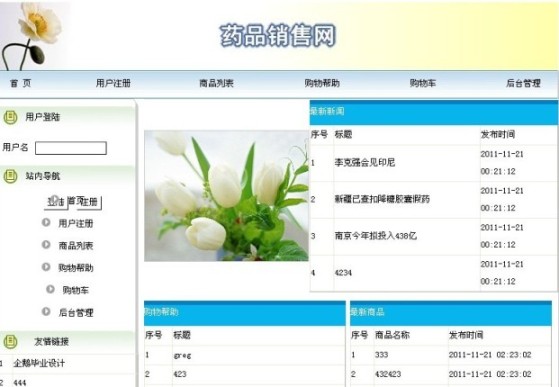Open product named 432423

(388, 374)
